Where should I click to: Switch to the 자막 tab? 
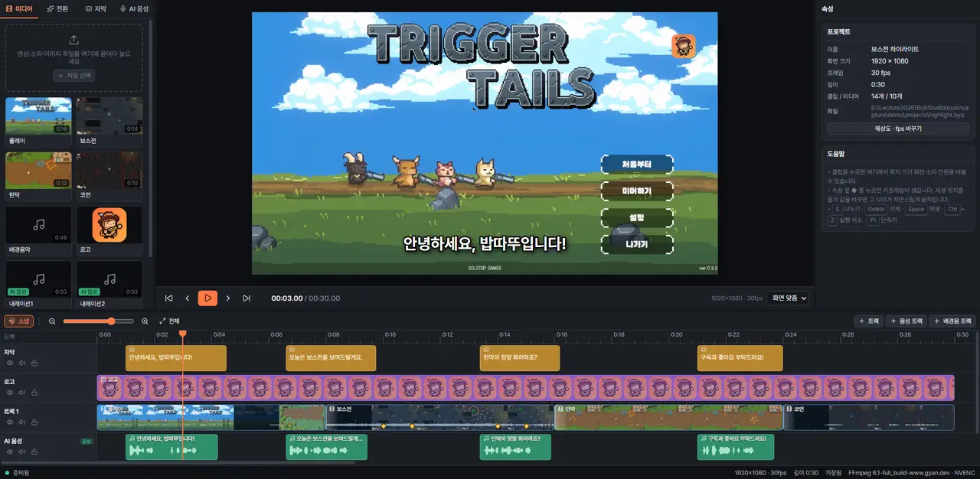click(96, 8)
